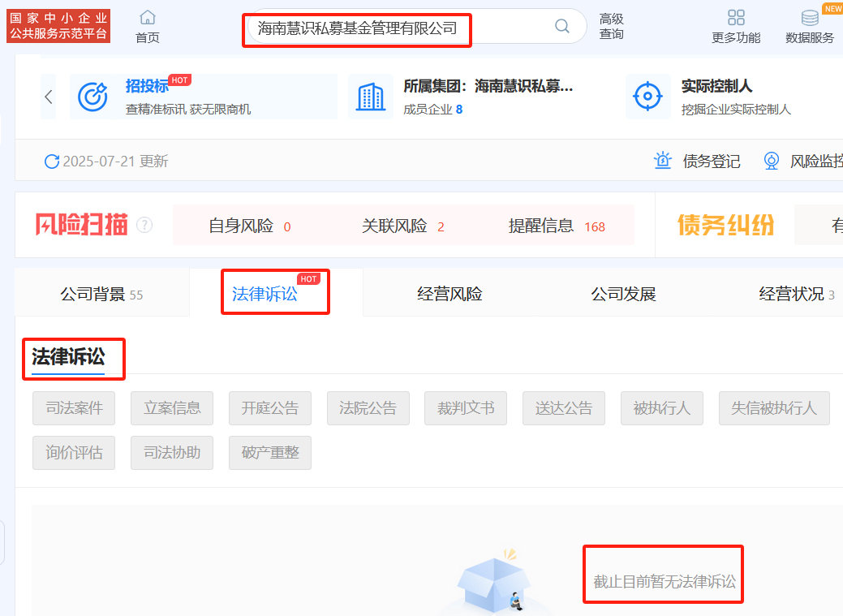Open 债务登记 link

coord(712,162)
